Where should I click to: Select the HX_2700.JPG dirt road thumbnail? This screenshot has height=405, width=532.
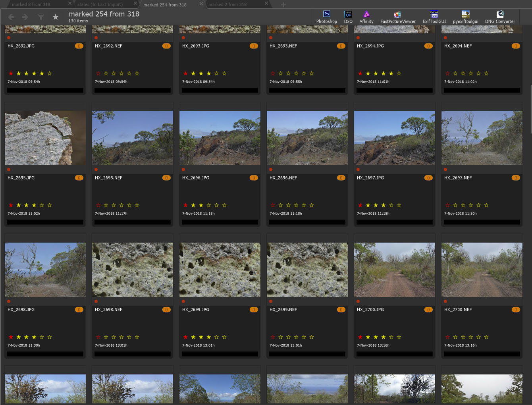click(x=395, y=270)
